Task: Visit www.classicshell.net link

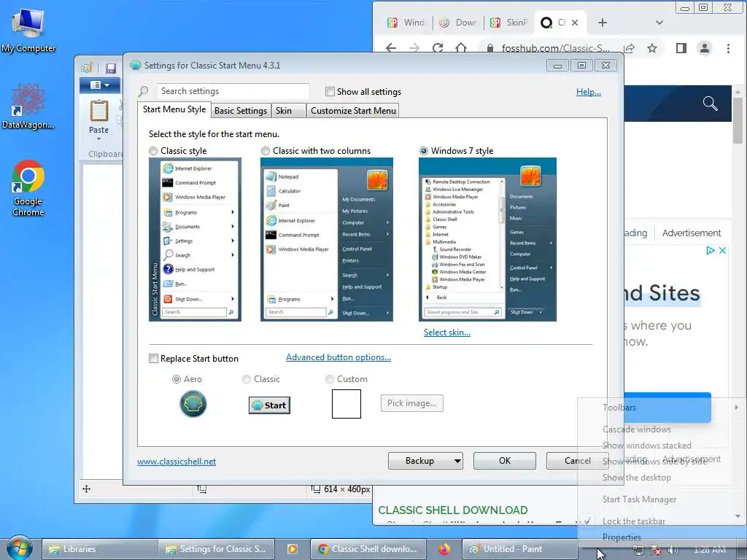Action: coord(177,462)
